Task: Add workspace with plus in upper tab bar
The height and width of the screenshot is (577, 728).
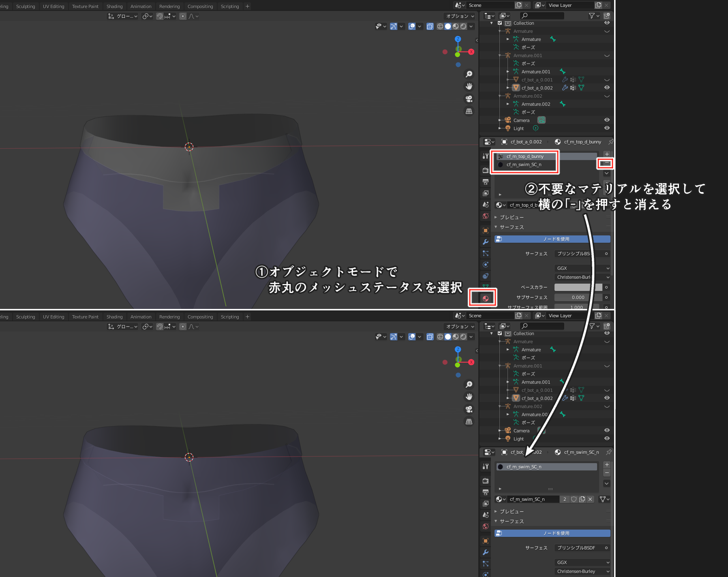Action: pyautogui.click(x=247, y=6)
